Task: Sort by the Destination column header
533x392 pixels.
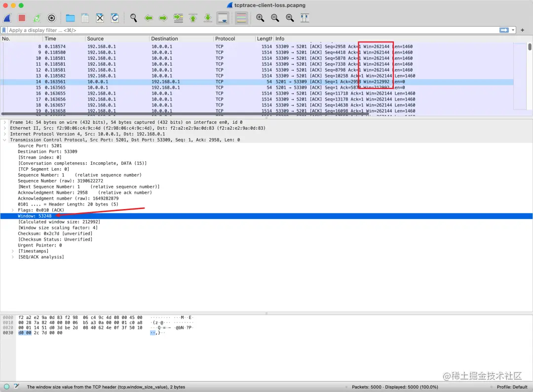Action: click(181, 39)
